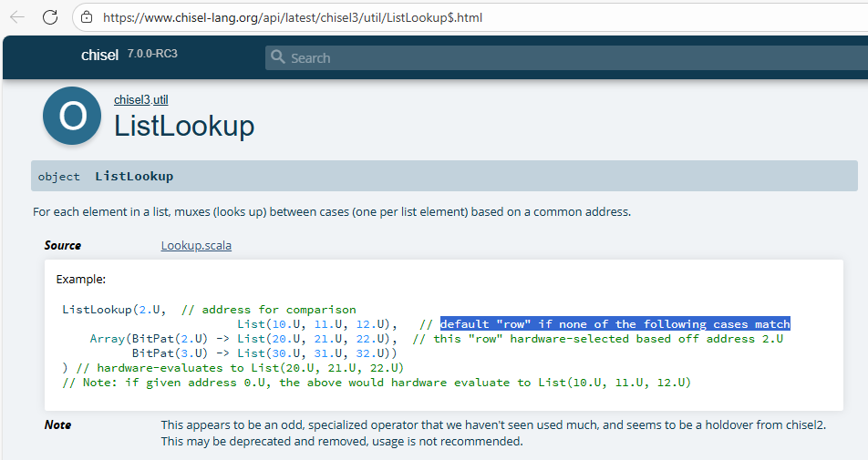Open Lookup.scala source link
This screenshot has height=460, width=868.
[x=196, y=245]
